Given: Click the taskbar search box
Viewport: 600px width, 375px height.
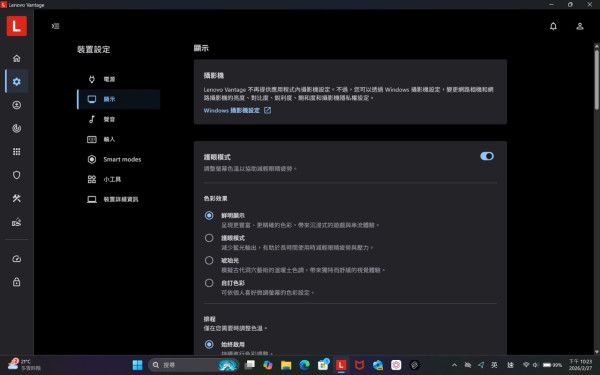Looking at the screenshot, I should point(194,365).
